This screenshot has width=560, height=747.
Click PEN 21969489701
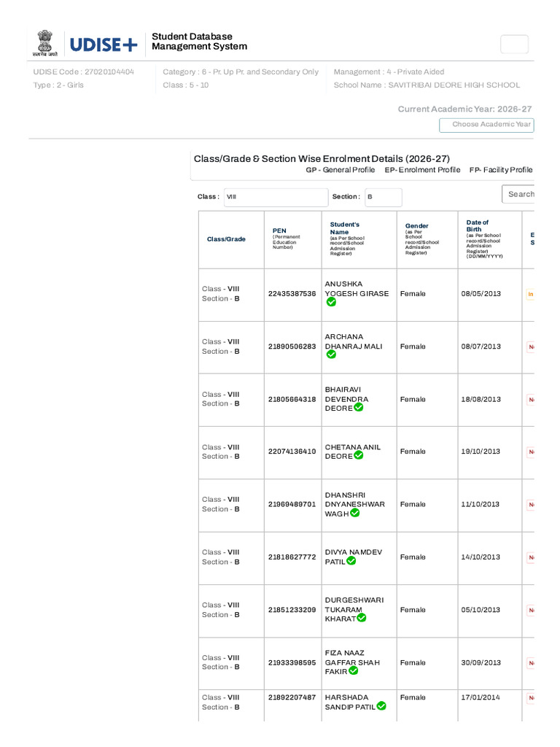[292, 505]
